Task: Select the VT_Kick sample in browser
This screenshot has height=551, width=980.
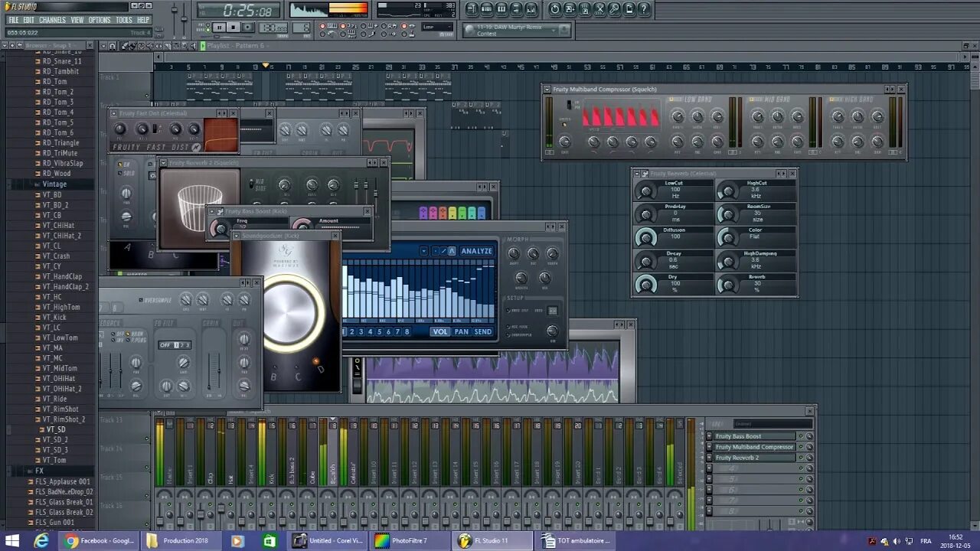Action: tap(54, 317)
